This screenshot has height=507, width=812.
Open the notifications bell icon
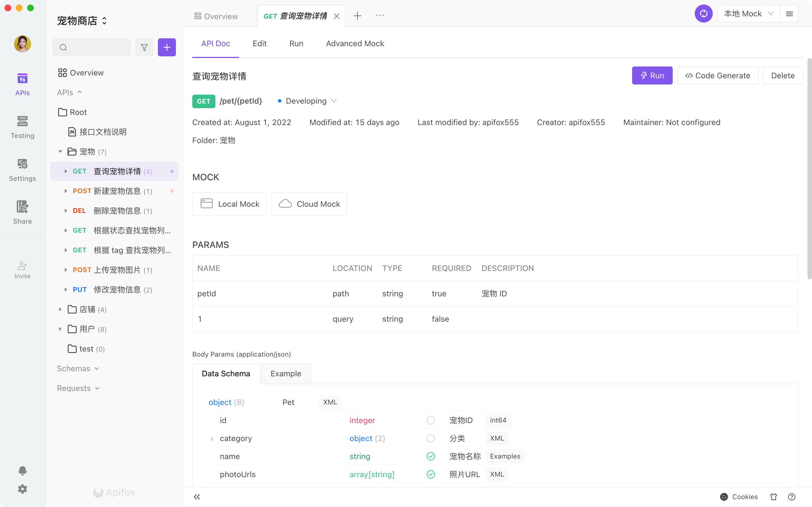[x=23, y=470]
